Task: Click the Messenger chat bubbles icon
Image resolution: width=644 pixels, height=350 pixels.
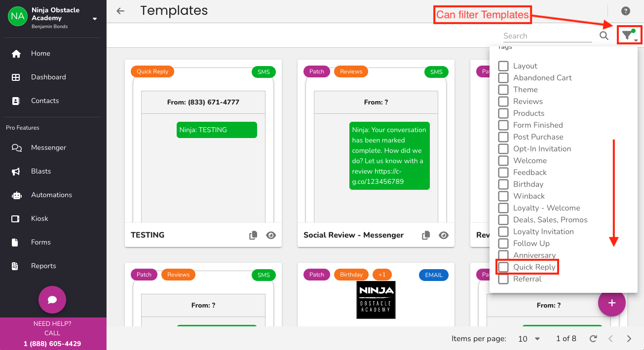Action: click(x=16, y=147)
